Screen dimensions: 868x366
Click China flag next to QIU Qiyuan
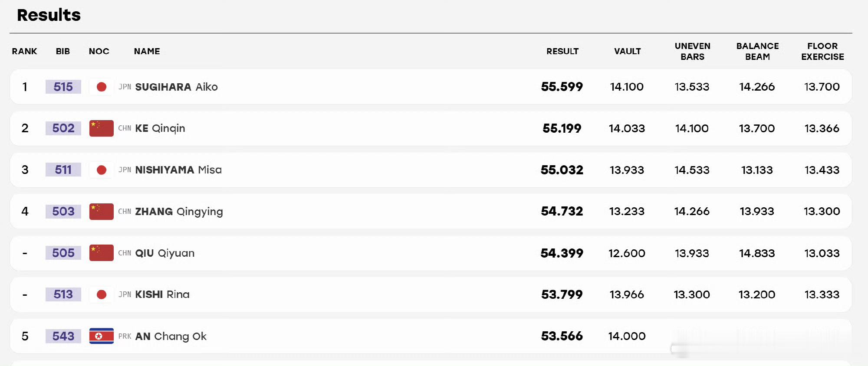(x=102, y=253)
